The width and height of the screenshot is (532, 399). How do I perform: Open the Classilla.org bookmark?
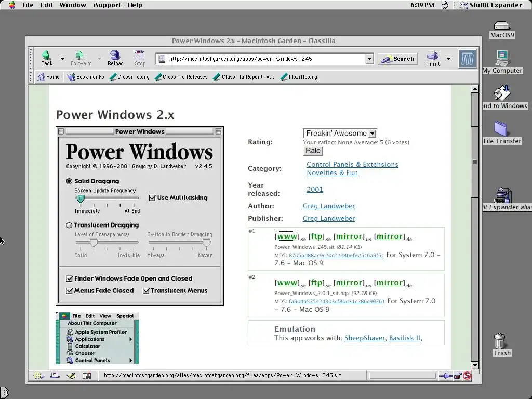click(x=129, y=77)
